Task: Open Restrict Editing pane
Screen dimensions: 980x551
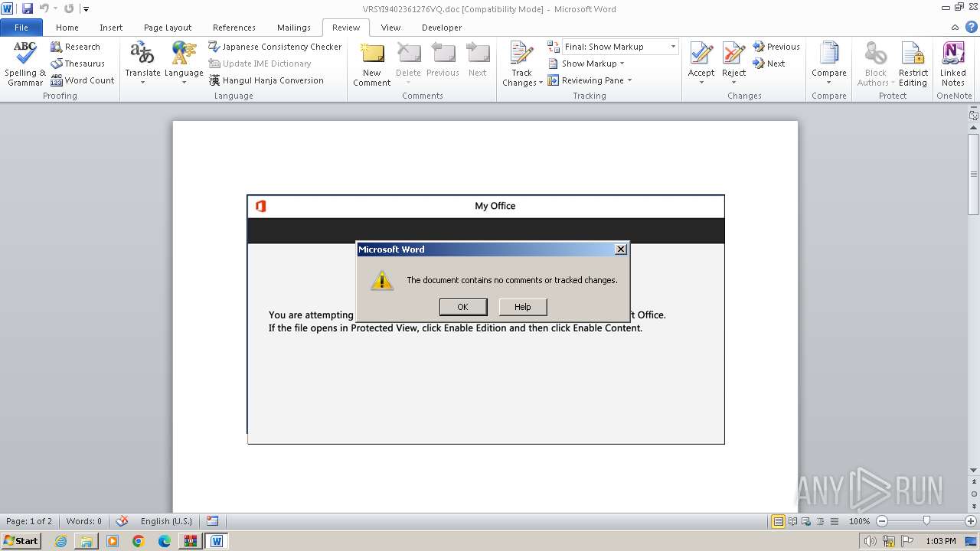Action: [913, 64]
